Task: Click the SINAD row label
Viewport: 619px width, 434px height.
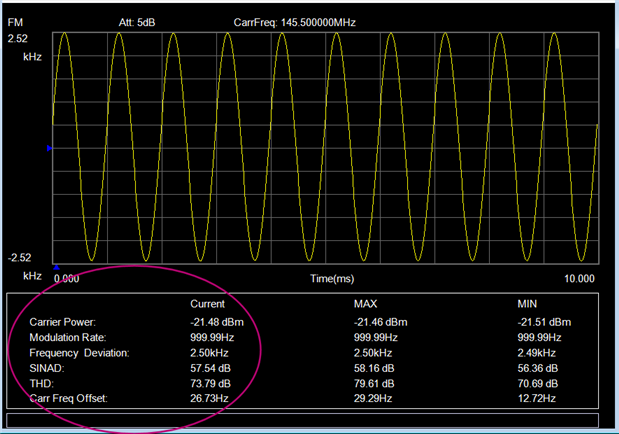Action: [47, 368]
